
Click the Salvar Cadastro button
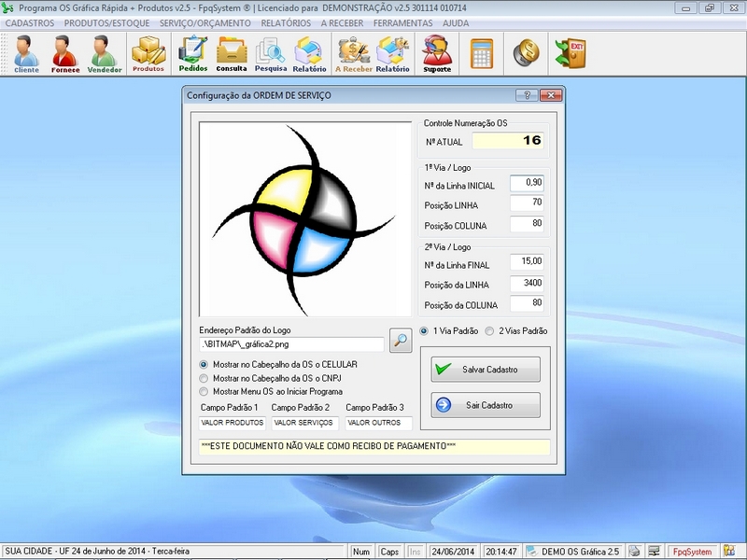pyautogui.click(x=486, y=370)
